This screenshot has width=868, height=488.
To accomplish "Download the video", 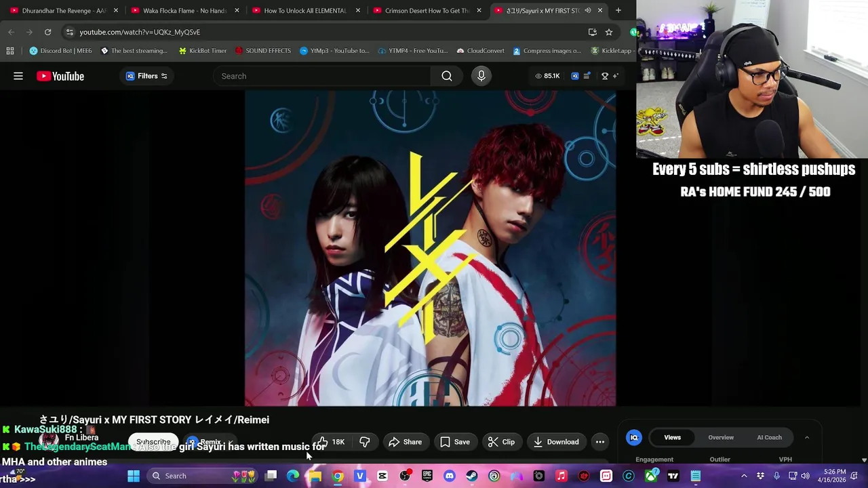I will [x=556, y=442].
